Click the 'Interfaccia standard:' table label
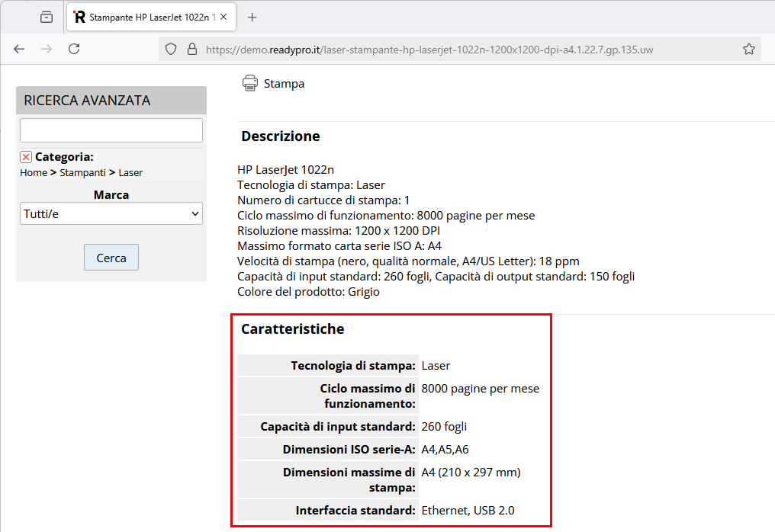The image size is (775, 532). click(355, 510)
